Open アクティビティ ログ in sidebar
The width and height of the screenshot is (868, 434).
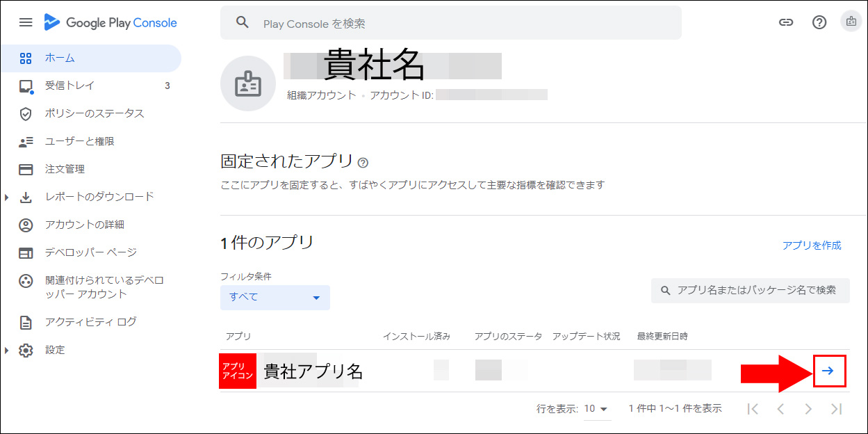click(90, 322)
